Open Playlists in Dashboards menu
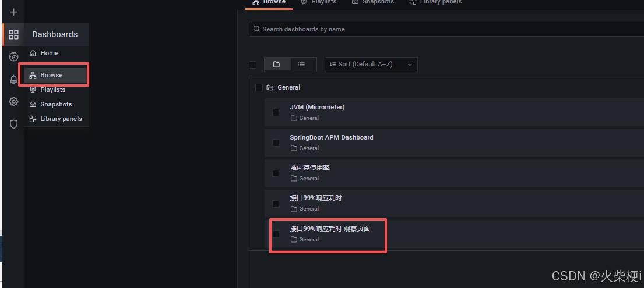 coord(57,90)
